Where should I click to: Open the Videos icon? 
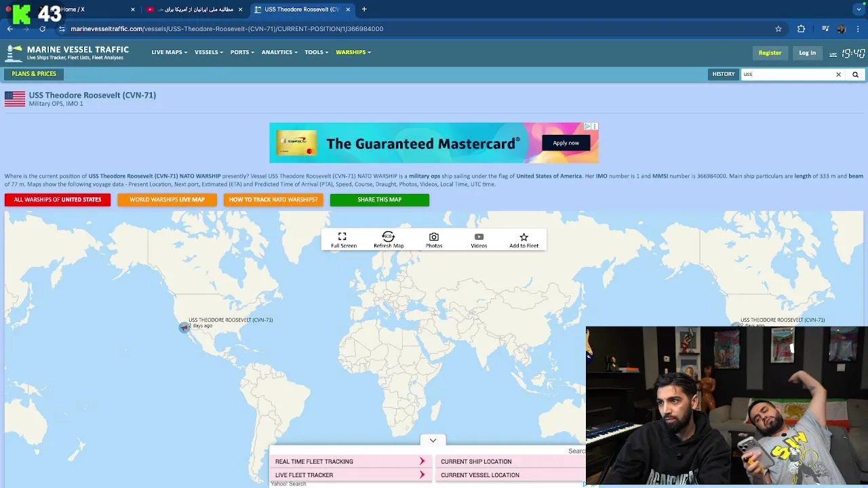pyautogui.click(x=479, y=237)
